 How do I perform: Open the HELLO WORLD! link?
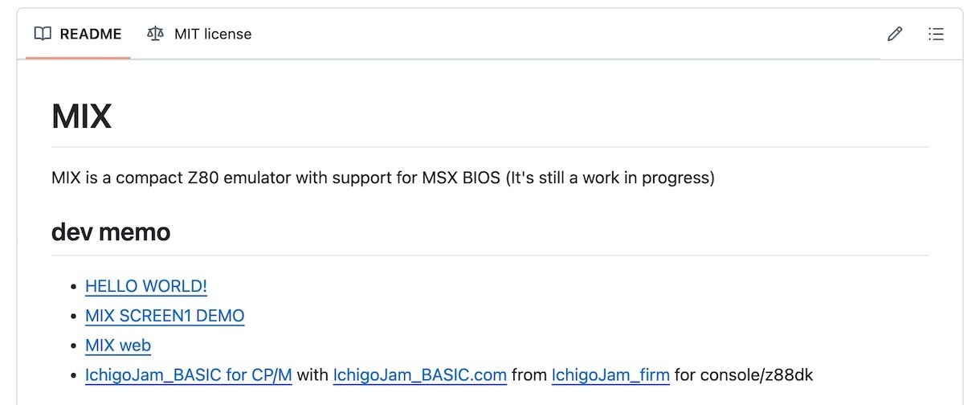click(x=146, y=286)
